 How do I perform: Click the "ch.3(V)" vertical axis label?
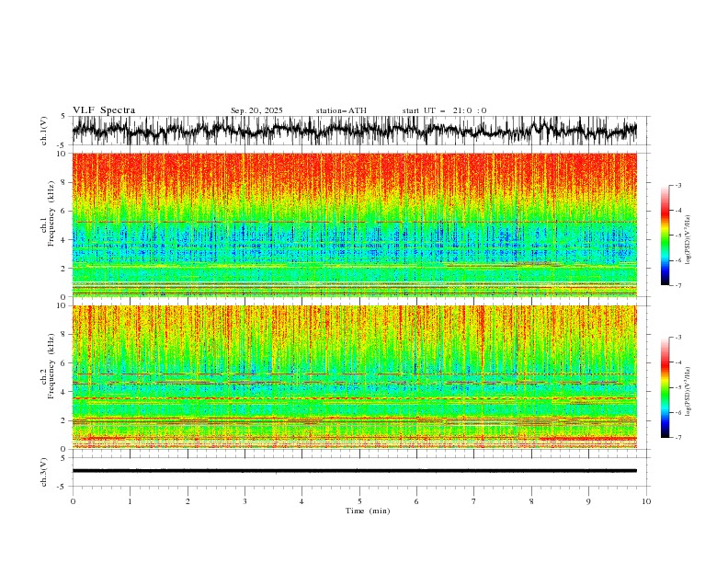click(x=44, y=472)
